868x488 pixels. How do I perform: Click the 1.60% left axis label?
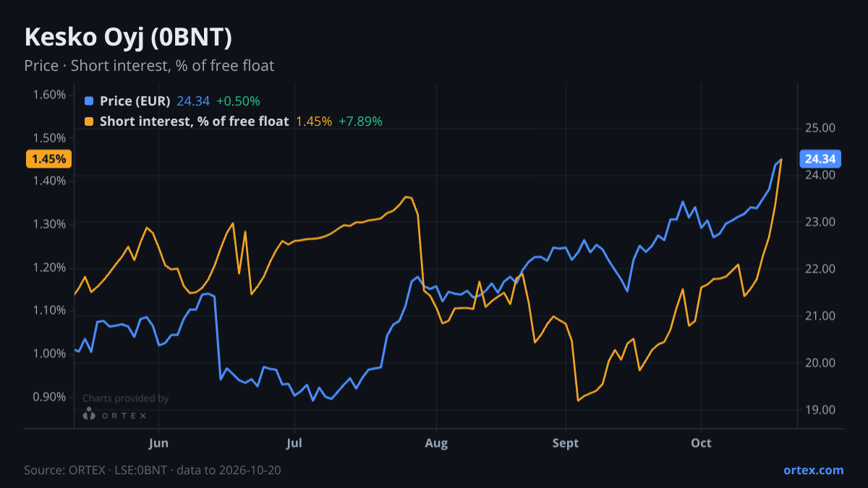49,95
